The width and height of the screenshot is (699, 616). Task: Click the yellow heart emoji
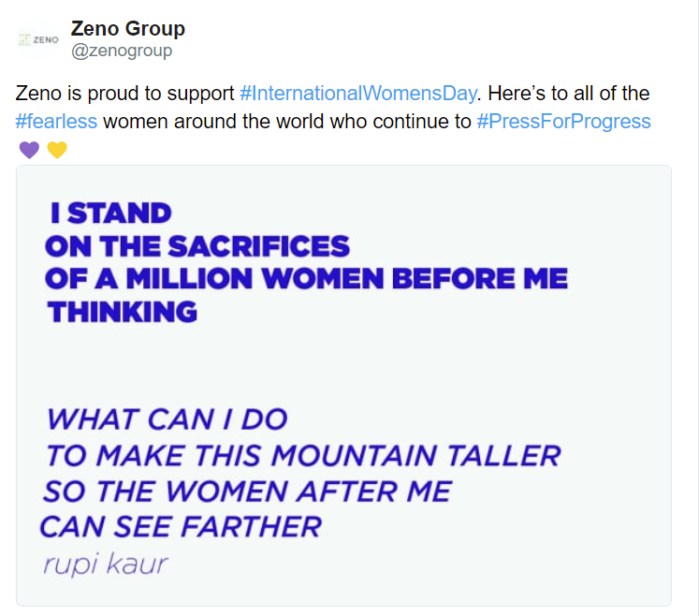[x=56, y=150]
